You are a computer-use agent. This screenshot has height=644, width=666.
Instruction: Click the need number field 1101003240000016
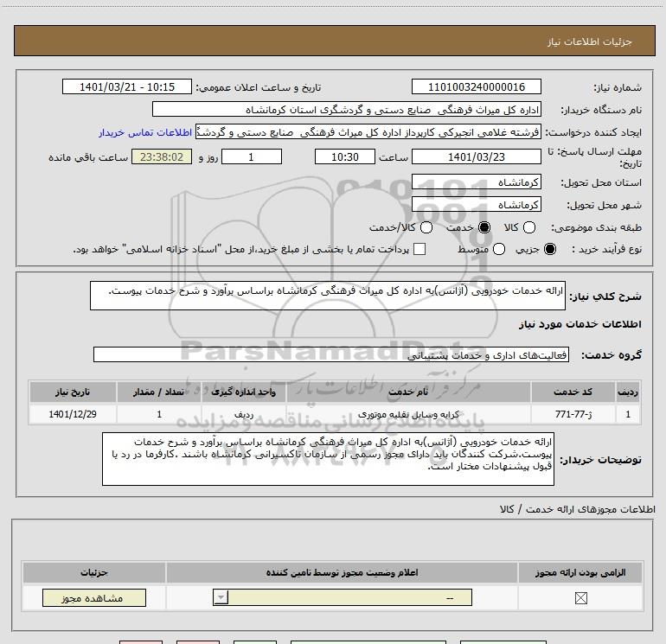[476, 86]
